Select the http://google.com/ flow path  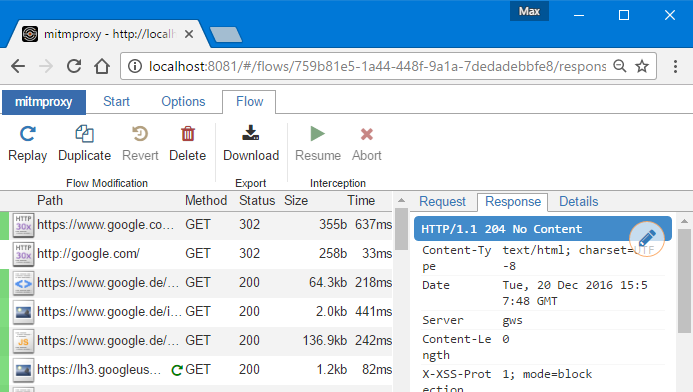(x=88, y=254)
